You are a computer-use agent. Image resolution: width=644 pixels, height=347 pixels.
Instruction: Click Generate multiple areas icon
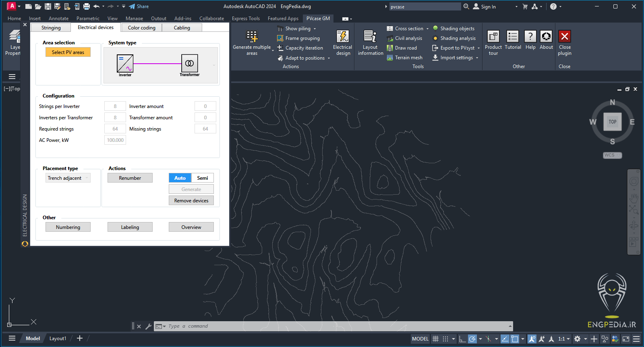pos(252,37)
